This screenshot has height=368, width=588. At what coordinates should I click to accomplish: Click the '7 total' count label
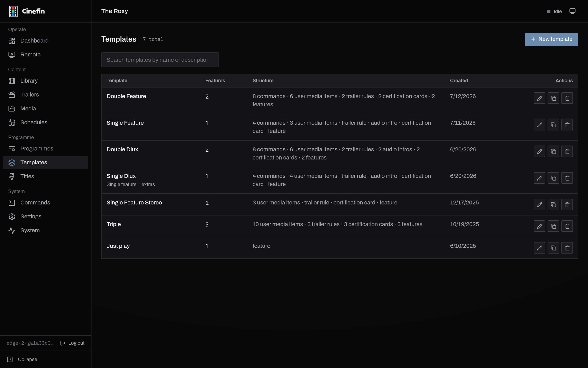coord(153,39)
